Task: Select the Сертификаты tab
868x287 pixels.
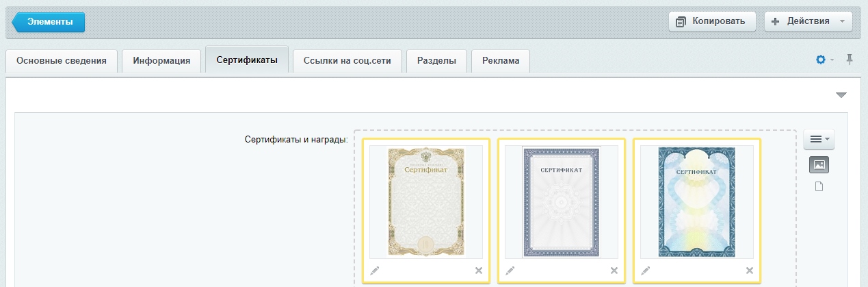Action: [x=247, y=60]
